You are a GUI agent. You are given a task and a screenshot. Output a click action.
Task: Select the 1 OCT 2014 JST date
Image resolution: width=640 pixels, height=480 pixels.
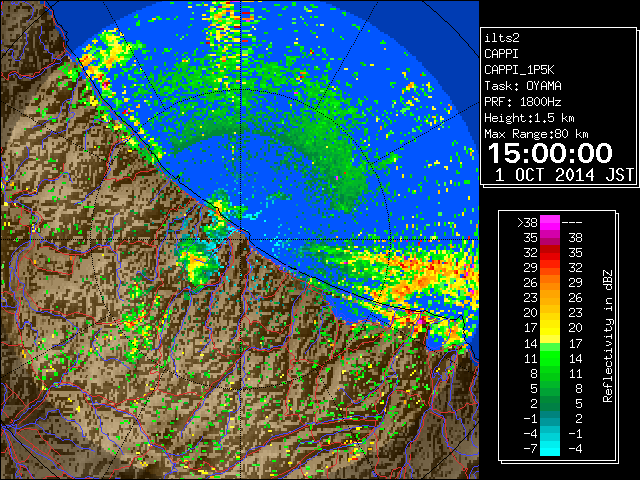click(564, 175)
